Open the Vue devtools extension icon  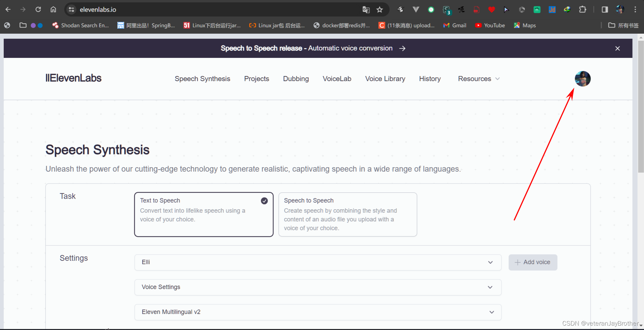416,9
